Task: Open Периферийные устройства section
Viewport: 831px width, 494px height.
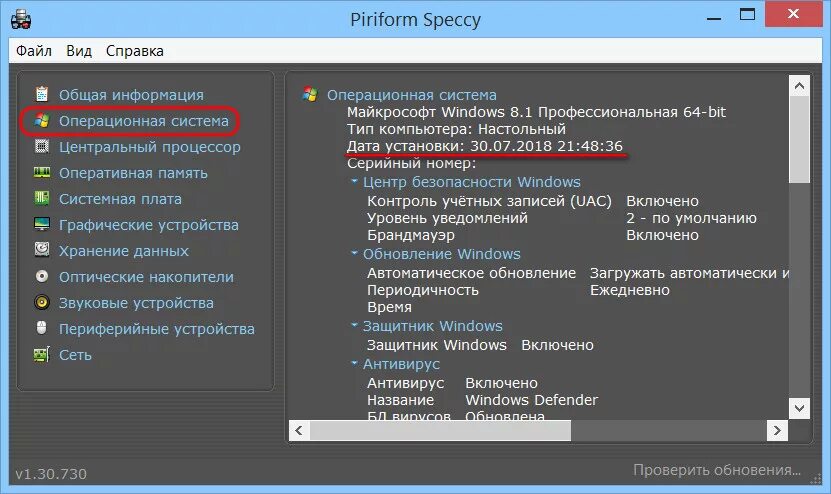Action: pos(156,329)
